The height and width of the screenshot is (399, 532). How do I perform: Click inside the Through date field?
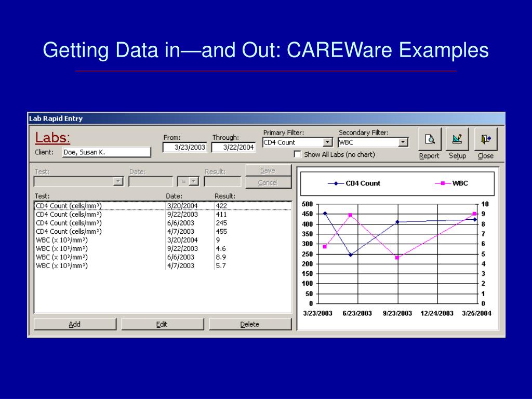point(234,147)
